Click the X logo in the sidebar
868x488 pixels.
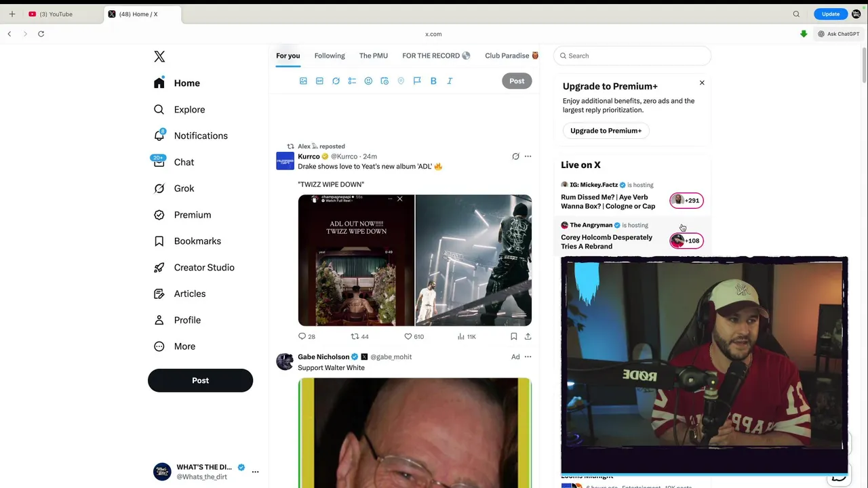pyautogui.click(x=159, y=57)
